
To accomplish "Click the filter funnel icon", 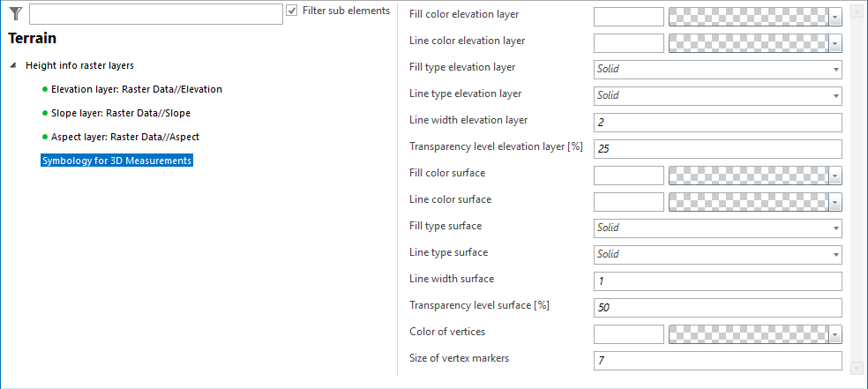I will (x=15, y=13).
